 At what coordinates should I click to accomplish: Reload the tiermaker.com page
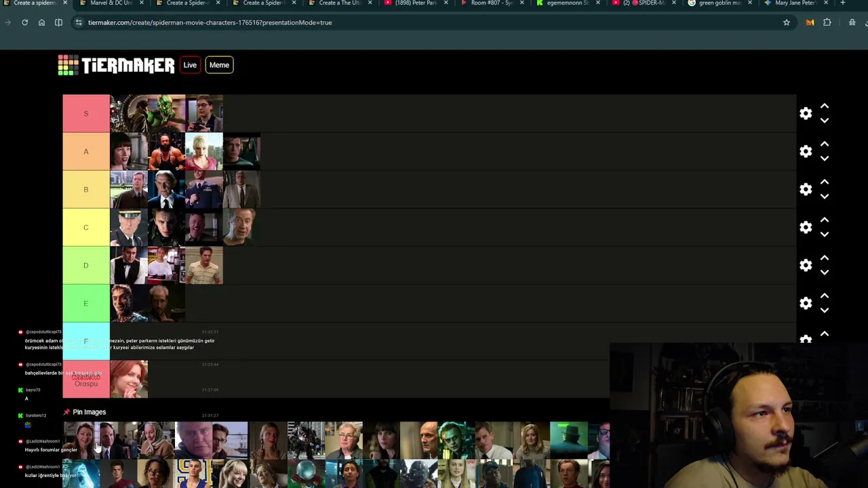24,22
